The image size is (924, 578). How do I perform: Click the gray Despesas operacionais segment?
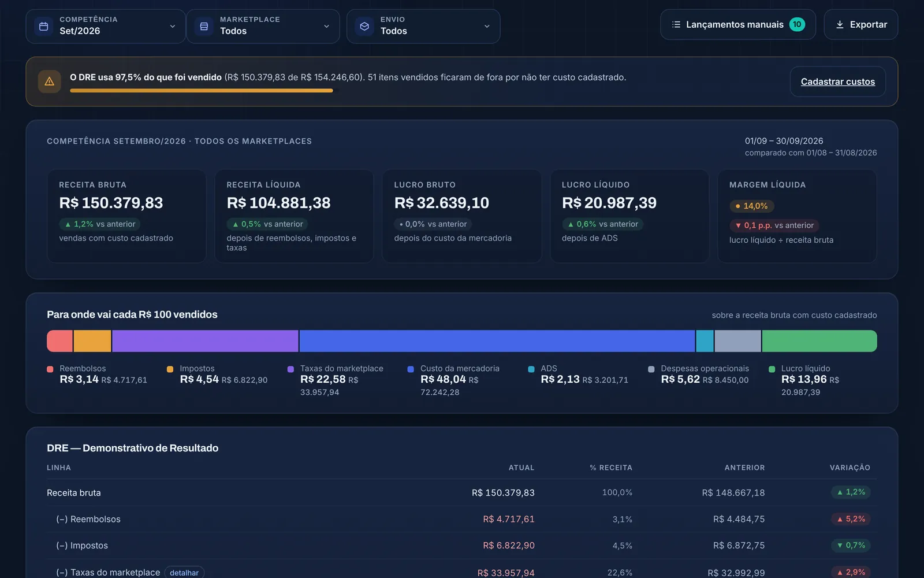coord(738,341)
